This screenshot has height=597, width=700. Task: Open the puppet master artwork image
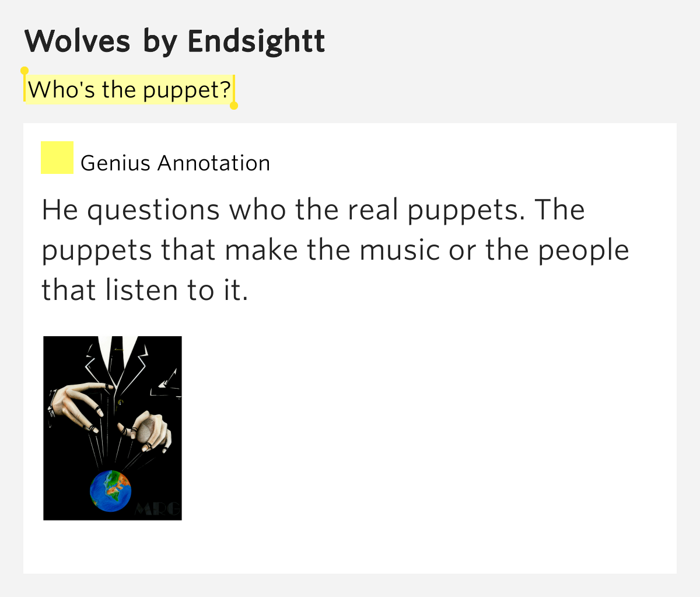click(113, 428)
